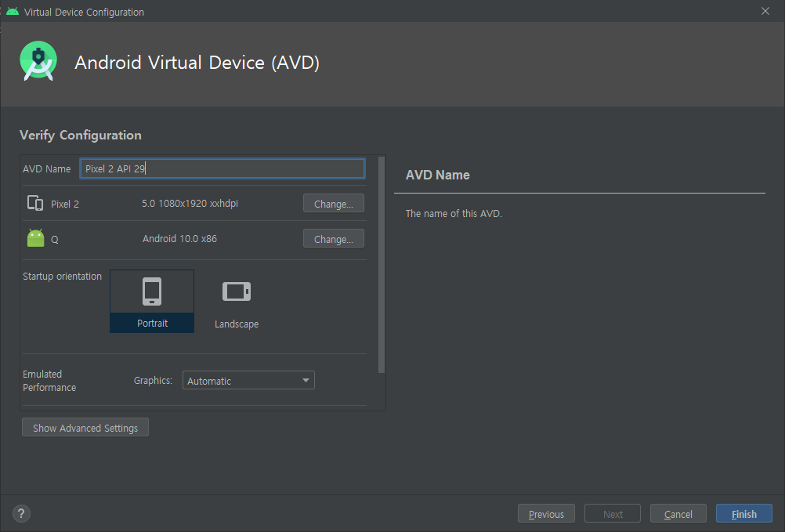Close the Virtual Device Configuration window

click(x=765, y=11)
